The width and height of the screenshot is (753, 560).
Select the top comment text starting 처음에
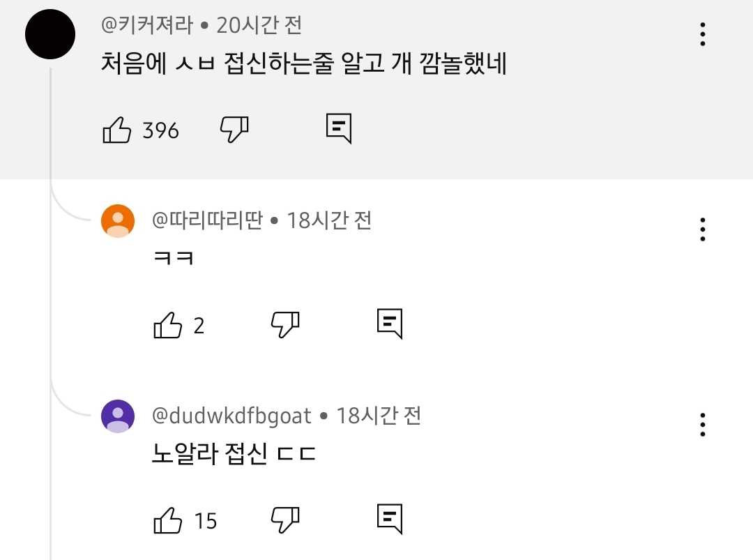303,65
